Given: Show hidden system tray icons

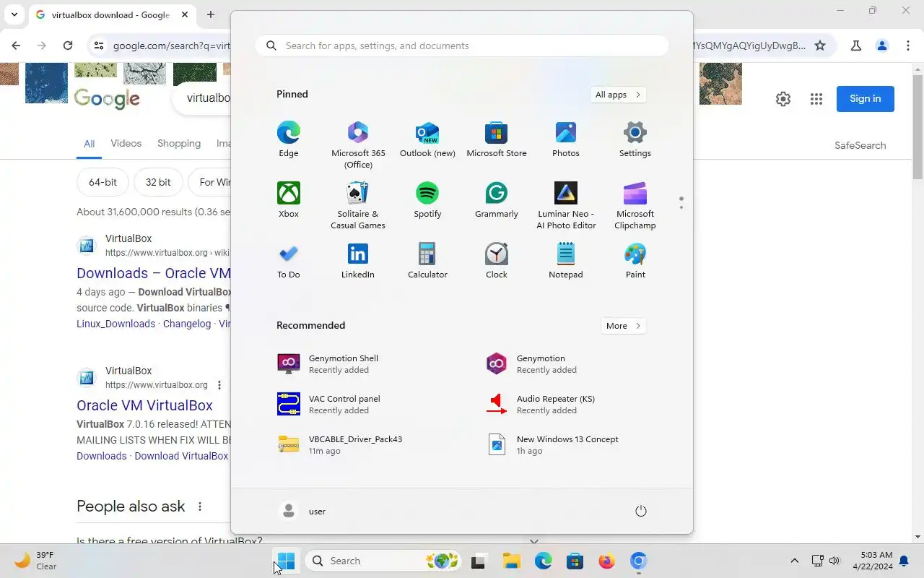Looking at the screenshot, I should (795, 561).
